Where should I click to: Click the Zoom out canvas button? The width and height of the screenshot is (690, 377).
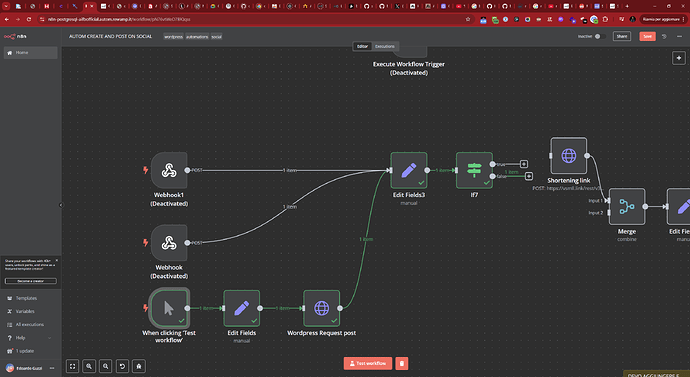(106, 366)
